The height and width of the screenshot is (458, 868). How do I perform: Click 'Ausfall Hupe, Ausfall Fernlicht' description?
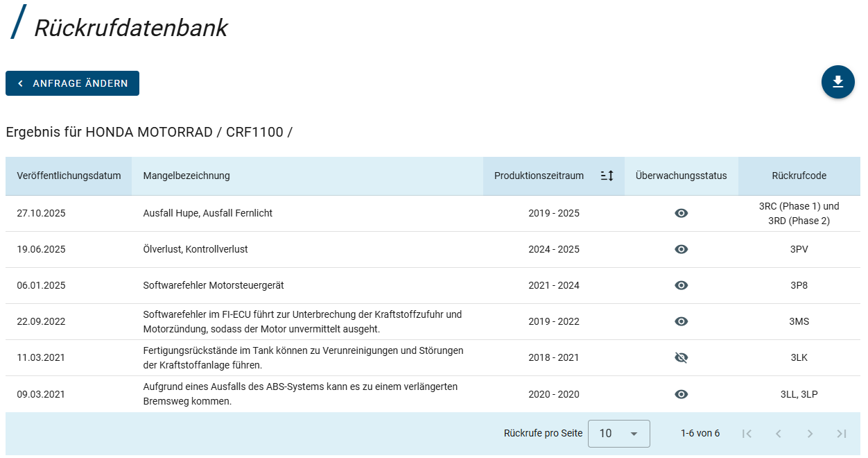(x=208, y=213)
